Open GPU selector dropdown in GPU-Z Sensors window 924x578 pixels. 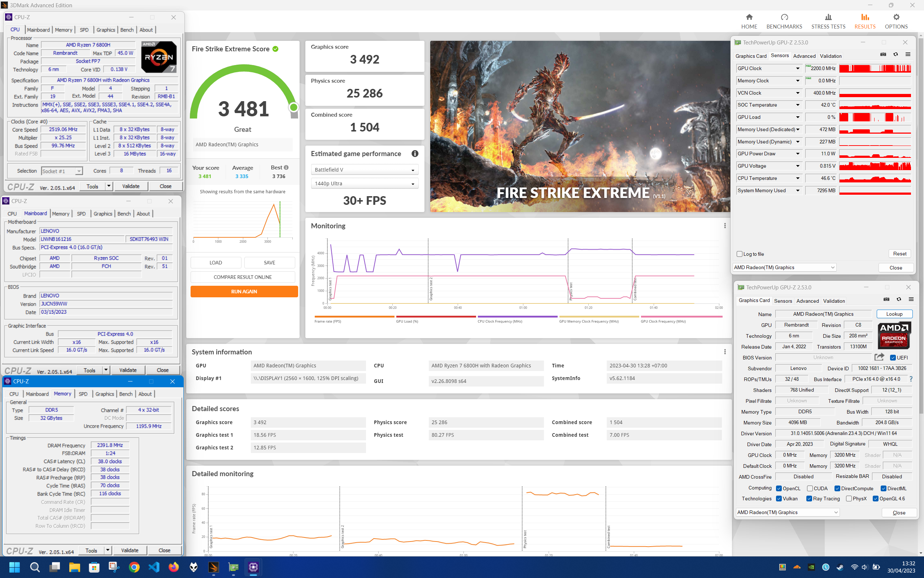coord(784,267)
